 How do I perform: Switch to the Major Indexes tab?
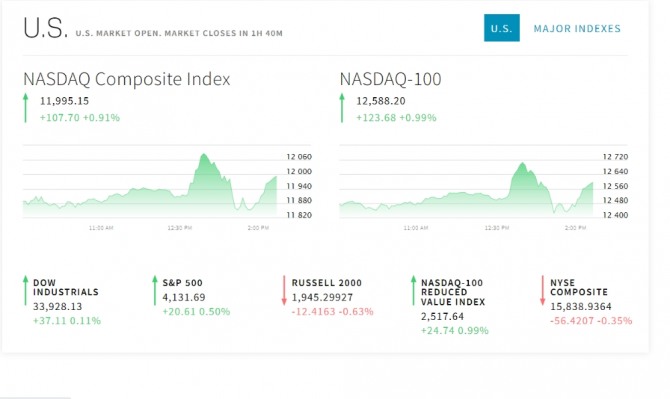click(577, 29)
